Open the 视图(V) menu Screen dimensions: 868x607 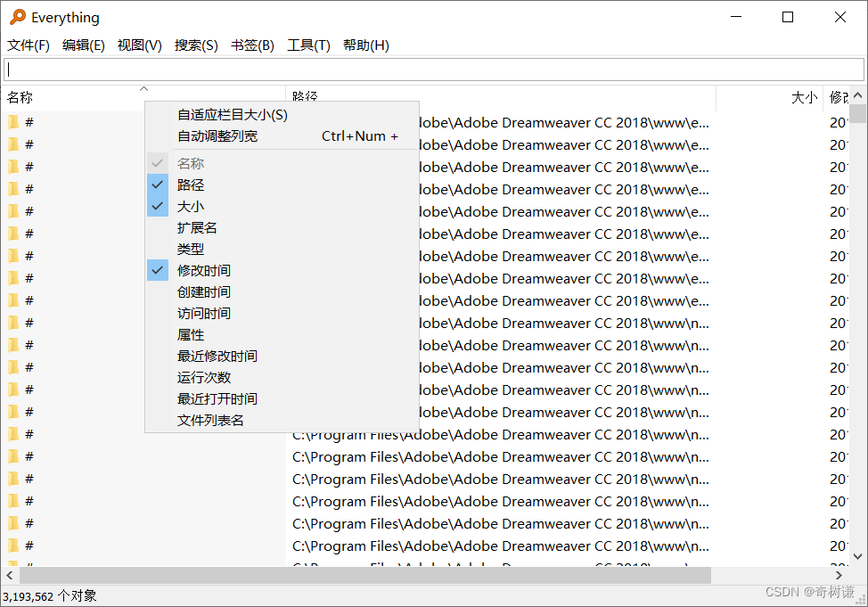tap(140, 45)
